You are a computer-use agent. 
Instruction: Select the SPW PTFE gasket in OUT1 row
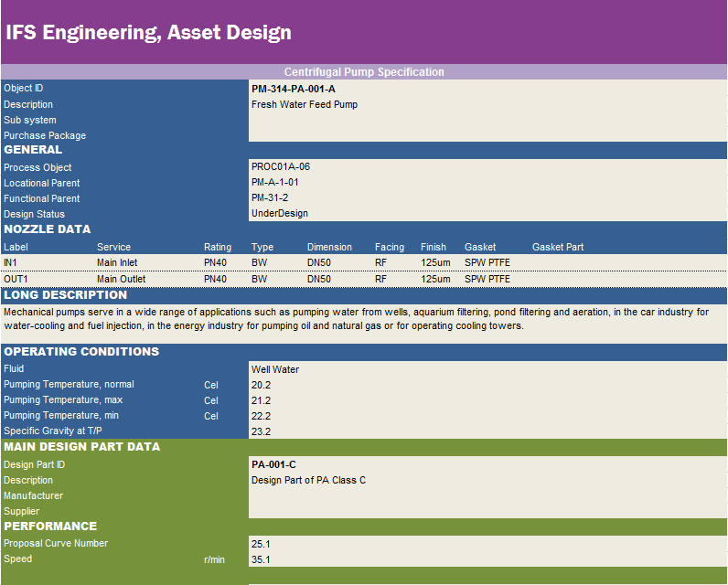(487, 279)
